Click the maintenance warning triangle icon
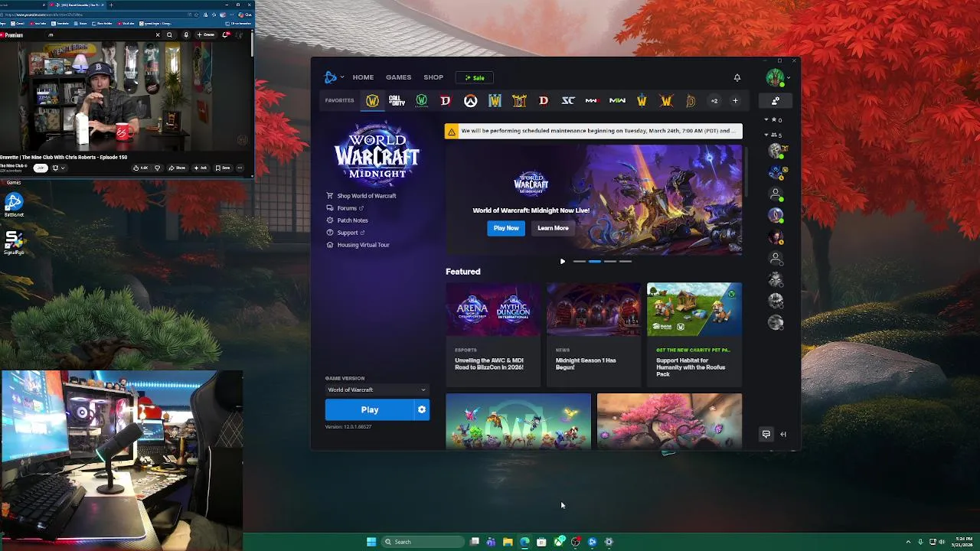Viewport: 980px width, 551px height. (x=452, y=131)
